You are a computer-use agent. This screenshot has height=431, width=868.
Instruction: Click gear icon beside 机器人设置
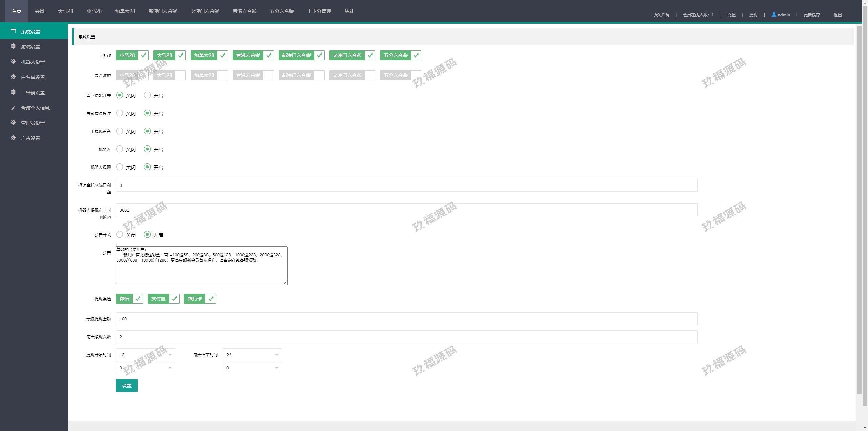coord(13,62)
